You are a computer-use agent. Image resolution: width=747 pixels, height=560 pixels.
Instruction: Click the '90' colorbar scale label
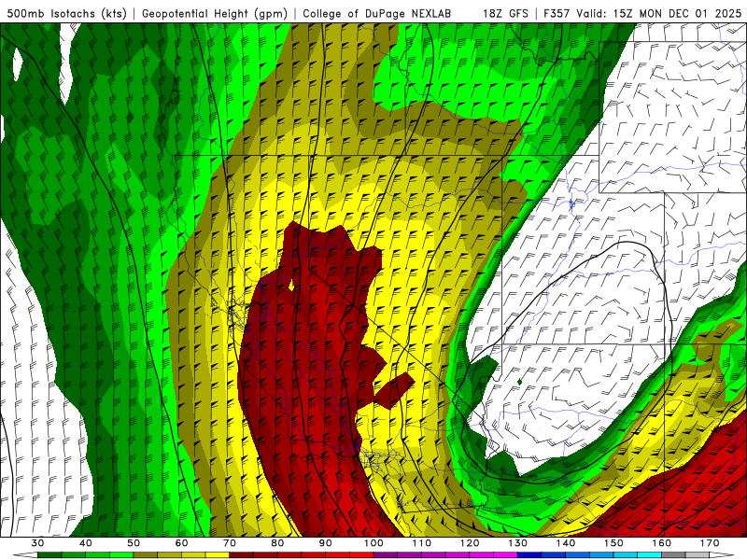point(326,543)
